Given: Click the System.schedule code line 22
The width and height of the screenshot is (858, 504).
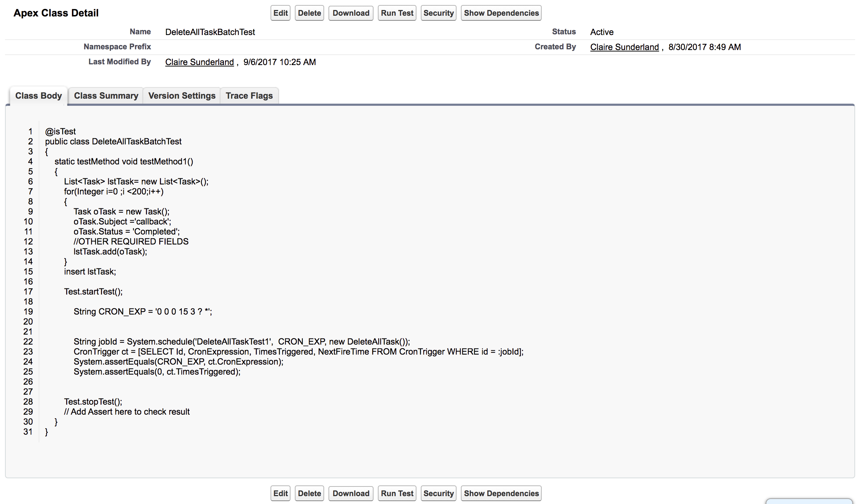Looking at the screenshot, I should pos(242,342).
